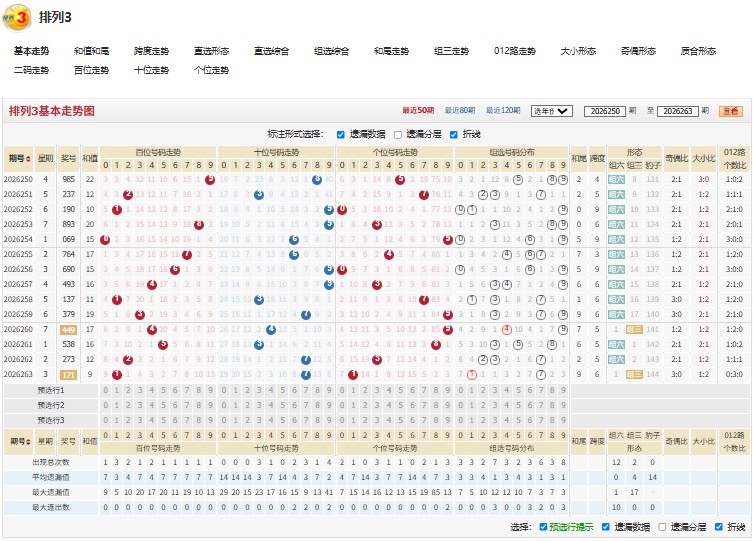
Task: Click red ball 9 in row 2026259 个位
Action: point(448,315)
